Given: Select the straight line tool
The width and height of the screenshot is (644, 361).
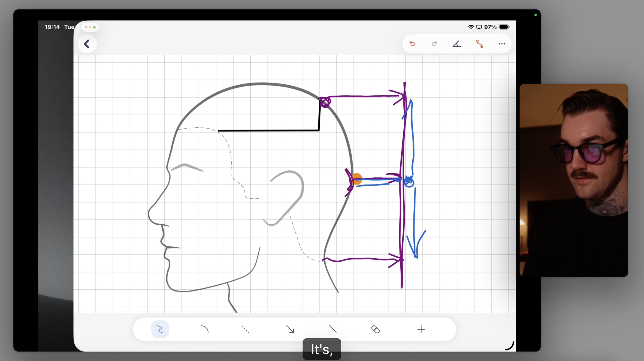Looking at the screenshot, I should click(333, 329).
